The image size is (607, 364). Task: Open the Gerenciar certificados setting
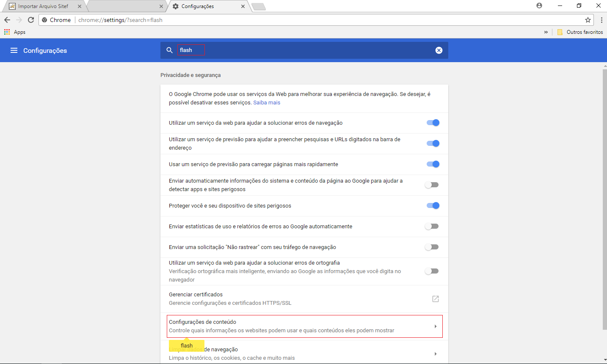click(304, 299)
